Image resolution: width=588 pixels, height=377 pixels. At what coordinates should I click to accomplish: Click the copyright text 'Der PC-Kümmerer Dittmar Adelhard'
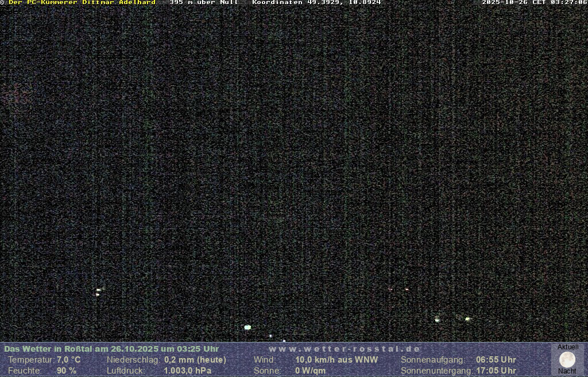point(82,2)
